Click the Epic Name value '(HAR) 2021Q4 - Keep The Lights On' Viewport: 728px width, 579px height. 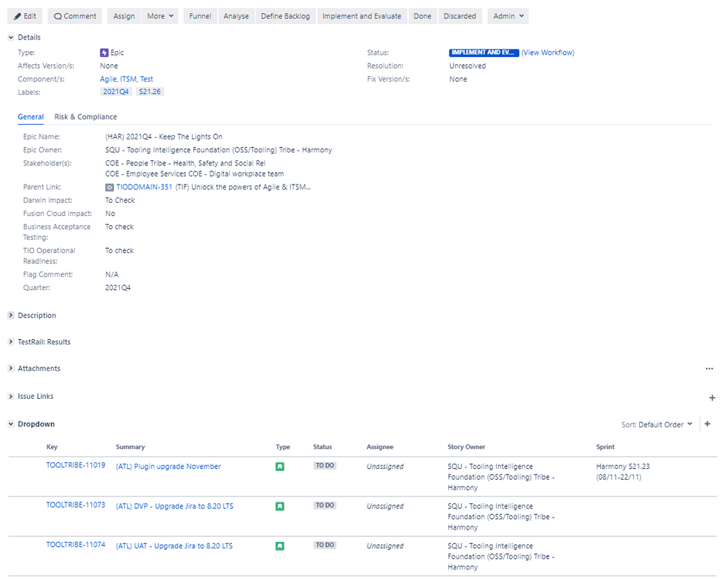[164, 137]
